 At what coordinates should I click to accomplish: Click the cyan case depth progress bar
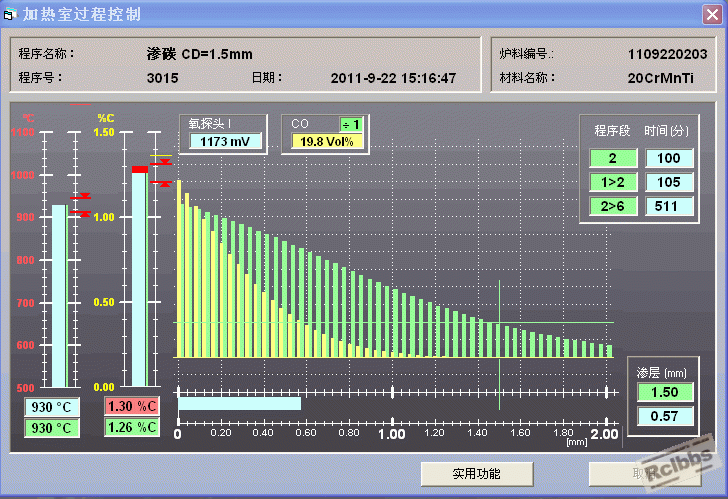pos(240,404)
